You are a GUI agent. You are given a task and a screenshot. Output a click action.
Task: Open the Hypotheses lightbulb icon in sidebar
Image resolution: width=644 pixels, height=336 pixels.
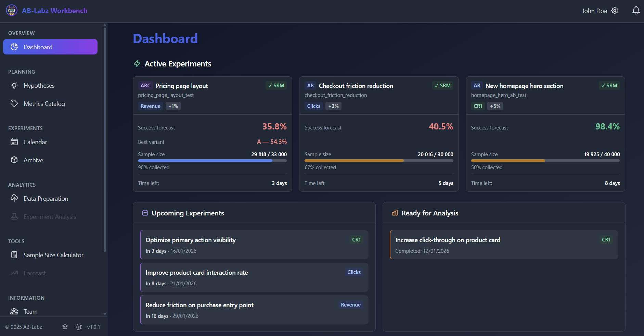pyautogui.click(x=14, y=85)
